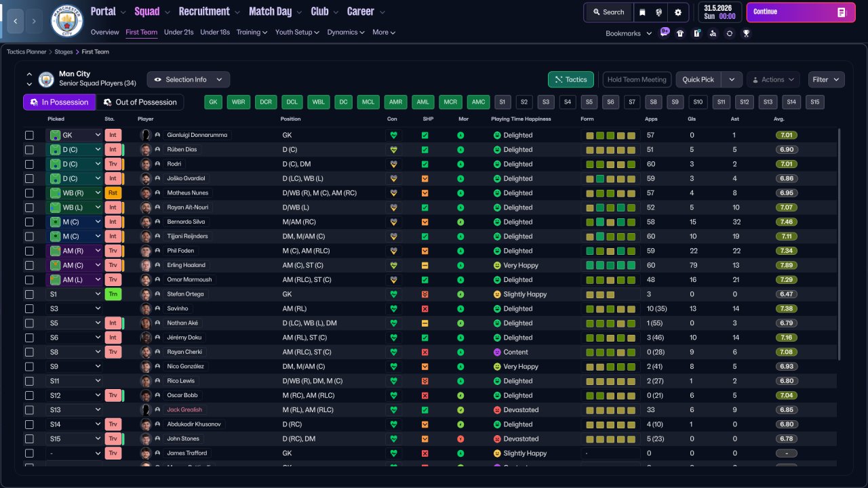
Task: Click John Stones's morale icon
Action: click(460, 439)
